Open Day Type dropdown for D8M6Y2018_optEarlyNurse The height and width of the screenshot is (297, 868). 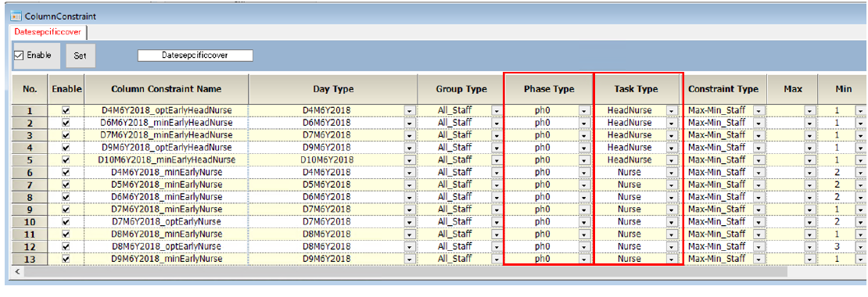click(410, 246)
